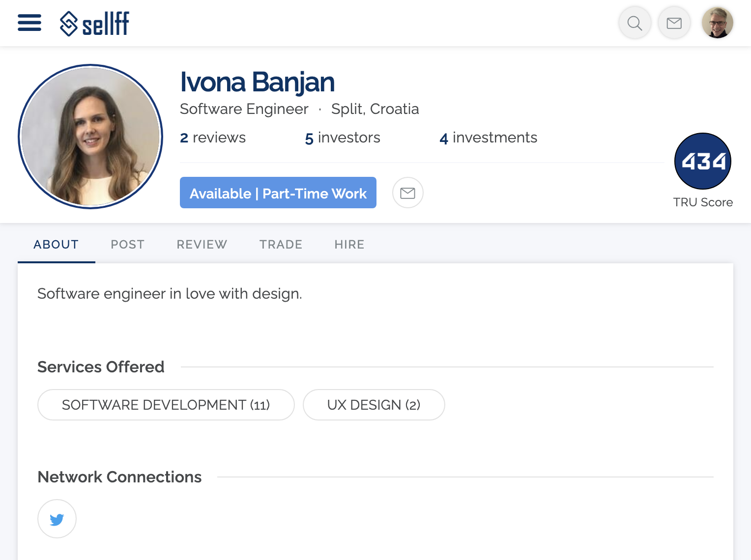
Task: Select the UX Design (2) service
Action: (374, 405)
